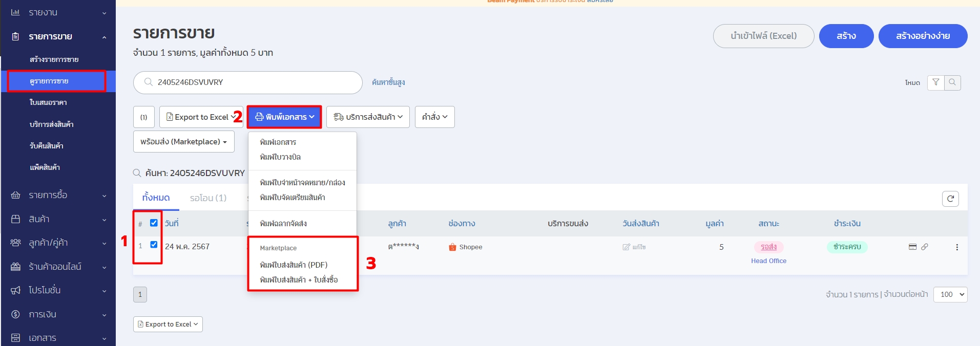This screenshot has height=346, width=980.
Task: Click the สร้างอย่างง่าย button
Action: click(923, 36)
